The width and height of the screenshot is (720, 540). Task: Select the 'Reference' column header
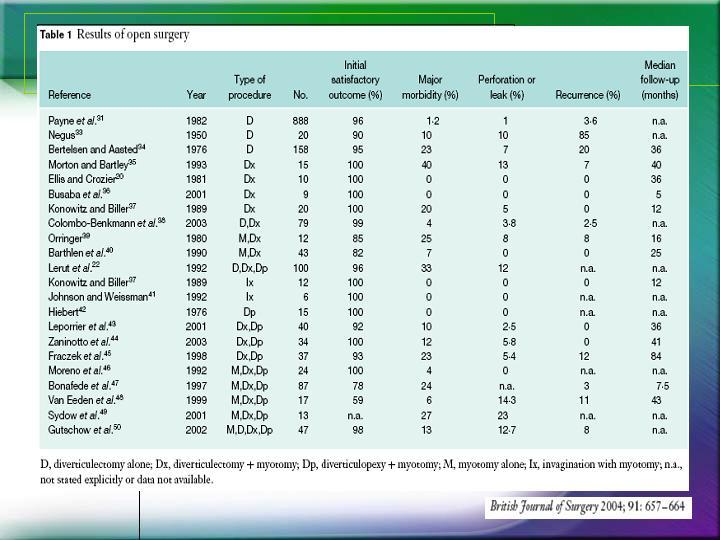click(x=69, y=95)
